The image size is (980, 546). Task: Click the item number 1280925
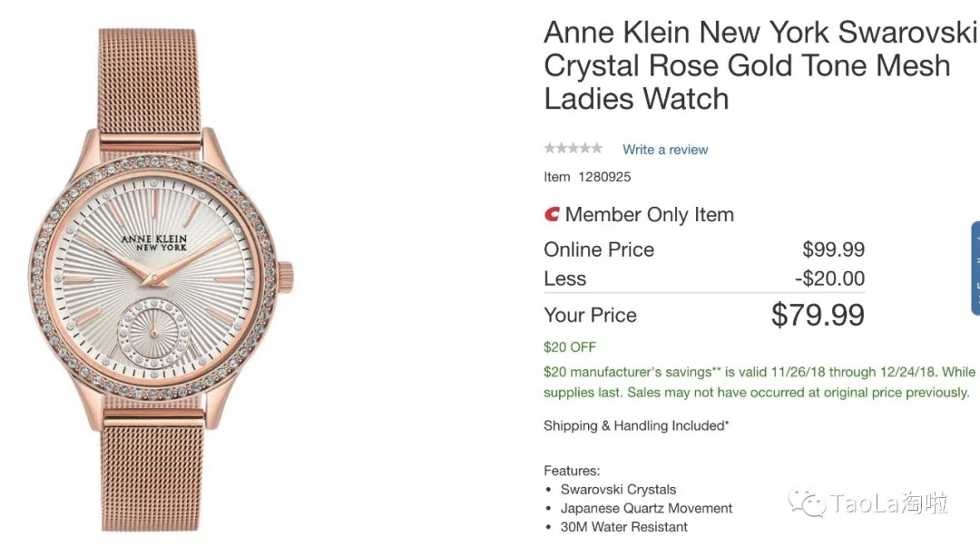click(x=603, y=177)
